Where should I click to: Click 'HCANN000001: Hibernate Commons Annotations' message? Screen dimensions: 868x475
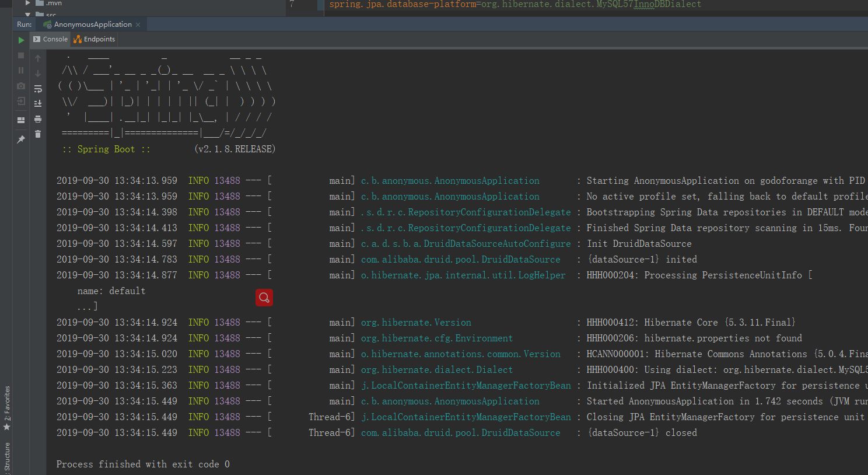click(x=727, y=354)
